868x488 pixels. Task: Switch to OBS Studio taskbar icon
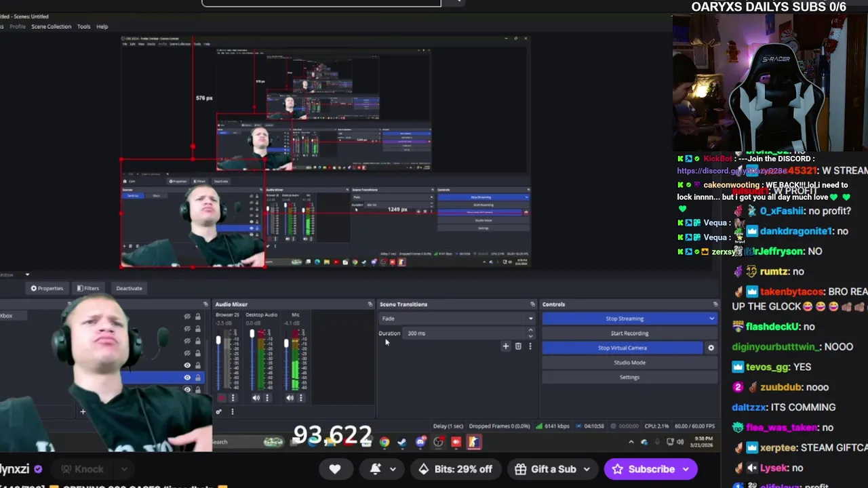click(x=438, y=443)
